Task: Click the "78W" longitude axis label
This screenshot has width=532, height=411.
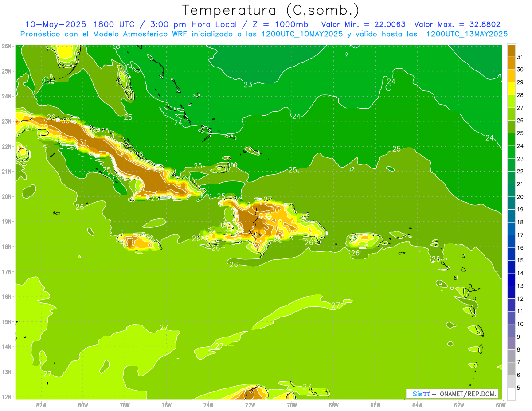Action: (x=125, y=404)
